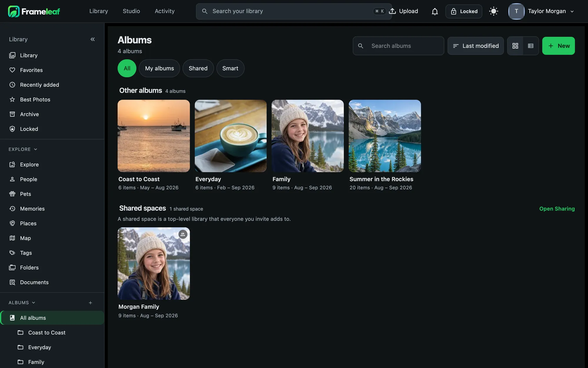
Task: Open the Last modified sort dropdown
Action: click(476, 46)
